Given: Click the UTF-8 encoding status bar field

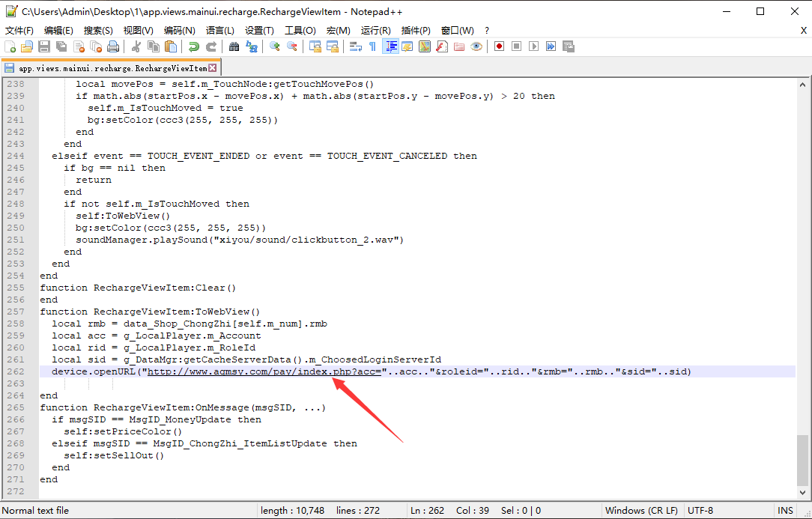Looking at the screenshot, I should pyautogui.click(x=701, y=510).
